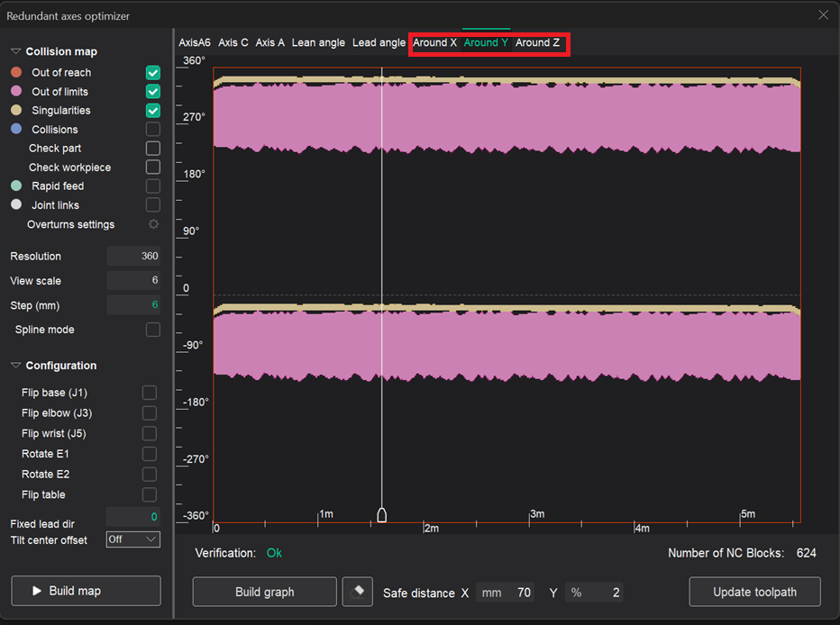Collapse the Configuration section
Image resolution: width=840 pixels, height=625 pixels.
click(16, 366)
